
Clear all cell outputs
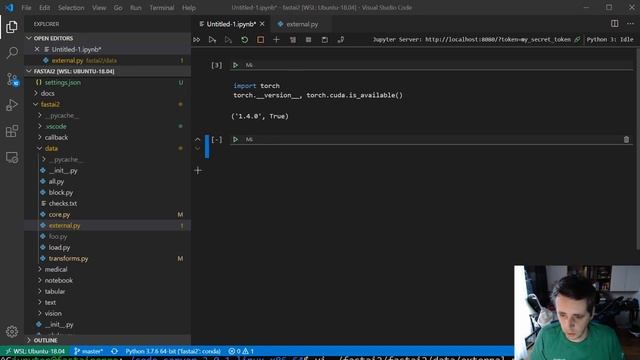click(293, 40)
